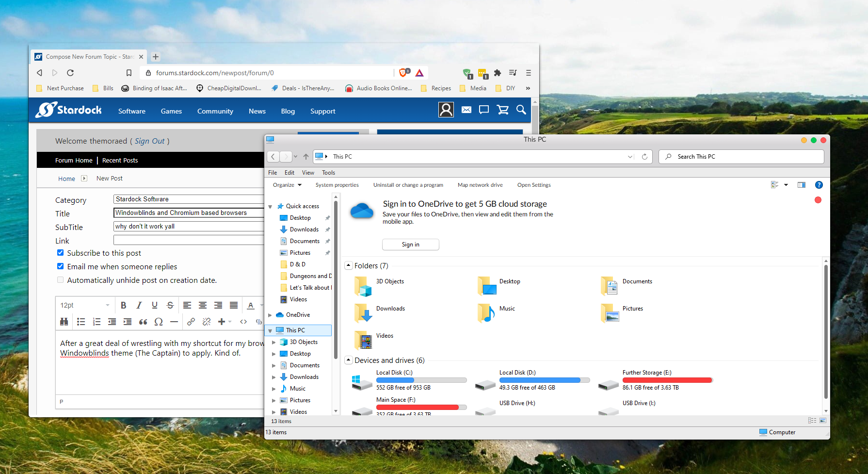
Task: Collapse the Folders (7) section
Action: (348, 265)
